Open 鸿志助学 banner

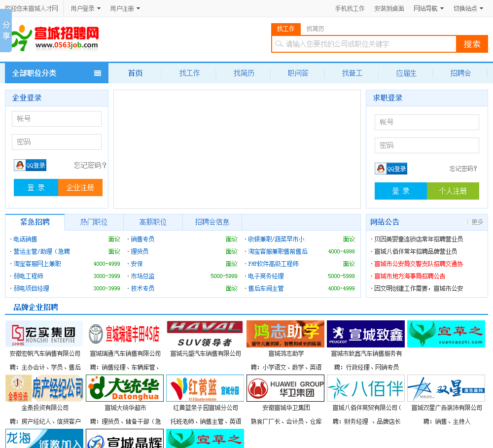coord(285,334)
